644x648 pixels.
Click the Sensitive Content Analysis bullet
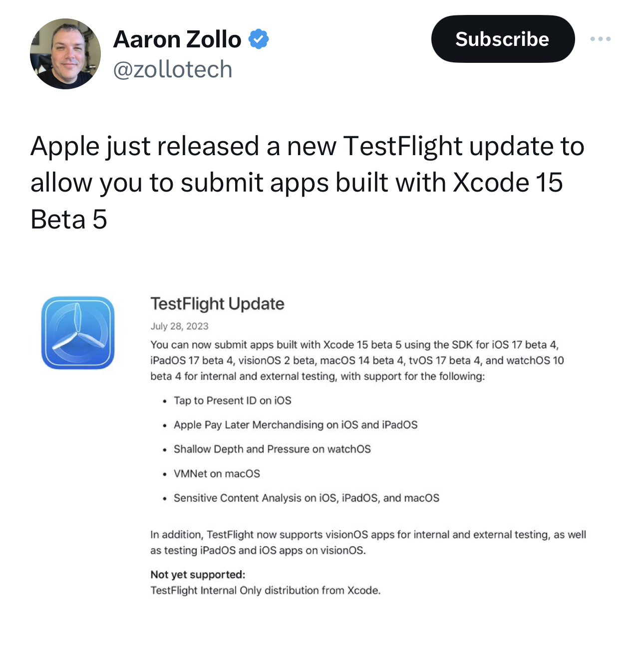(306, 498)
